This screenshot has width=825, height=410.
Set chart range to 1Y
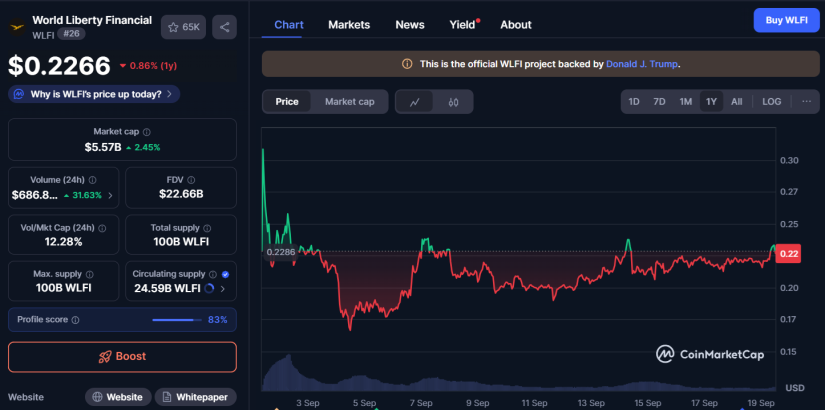point(711,102)
